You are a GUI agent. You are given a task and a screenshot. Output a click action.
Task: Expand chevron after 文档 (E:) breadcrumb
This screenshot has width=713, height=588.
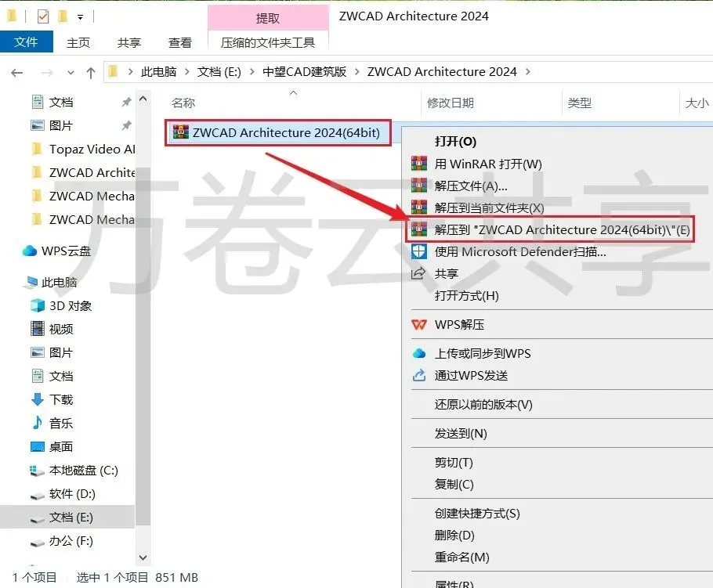(252, 72)
